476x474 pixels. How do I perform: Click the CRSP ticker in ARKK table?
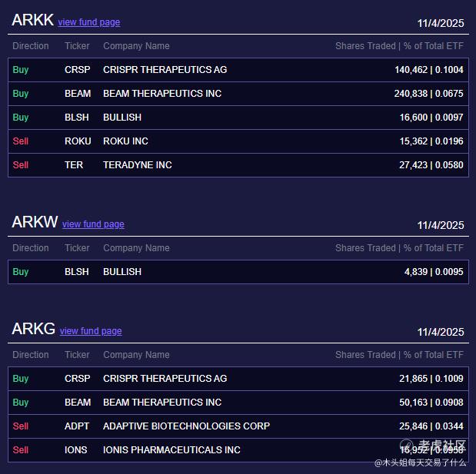[x=77, y=70]
